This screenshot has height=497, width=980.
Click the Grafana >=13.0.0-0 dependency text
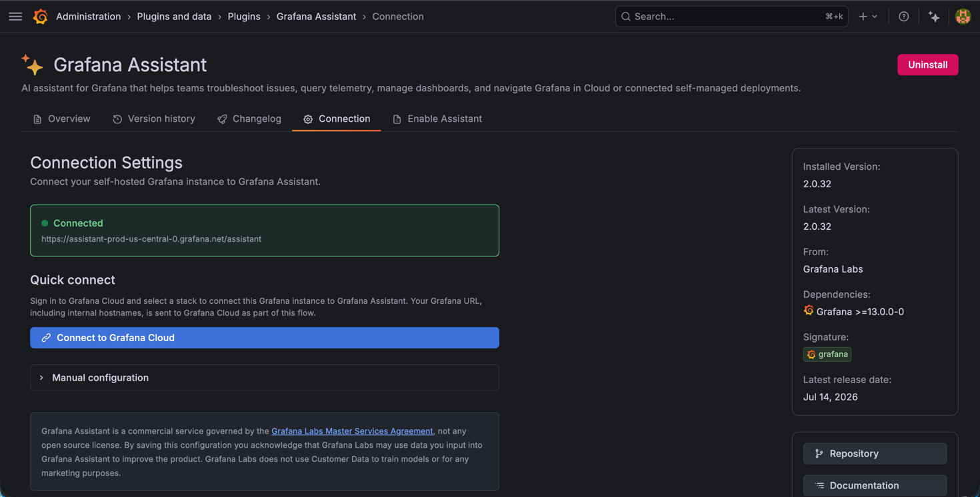click(x=860, y=312)
